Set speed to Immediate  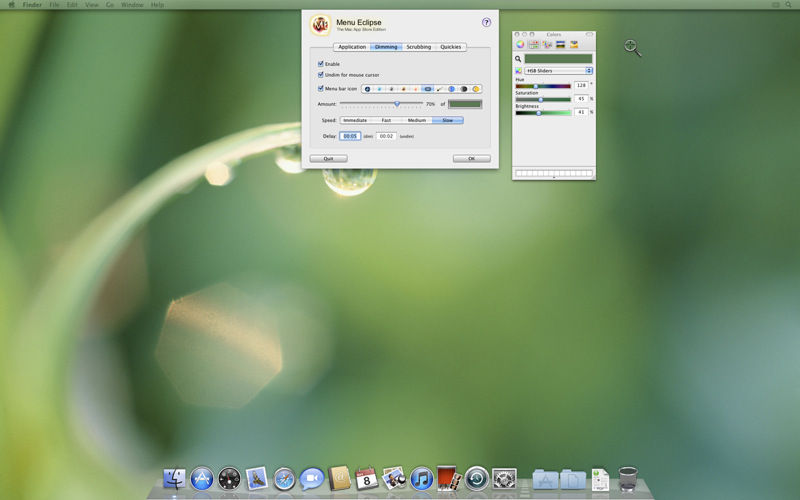tap(355, 120)
